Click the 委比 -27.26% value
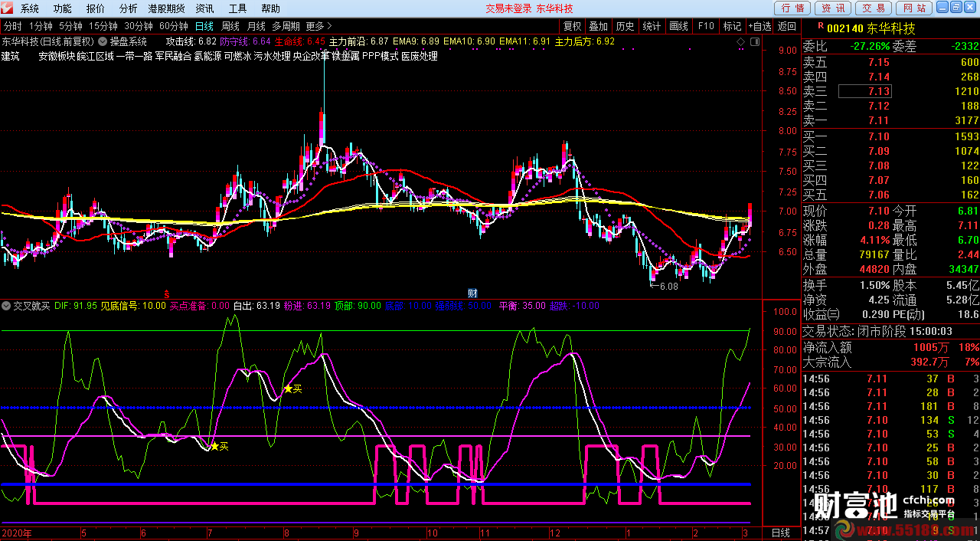This screenshot has height=541, width=980. (x=869, y=46)
